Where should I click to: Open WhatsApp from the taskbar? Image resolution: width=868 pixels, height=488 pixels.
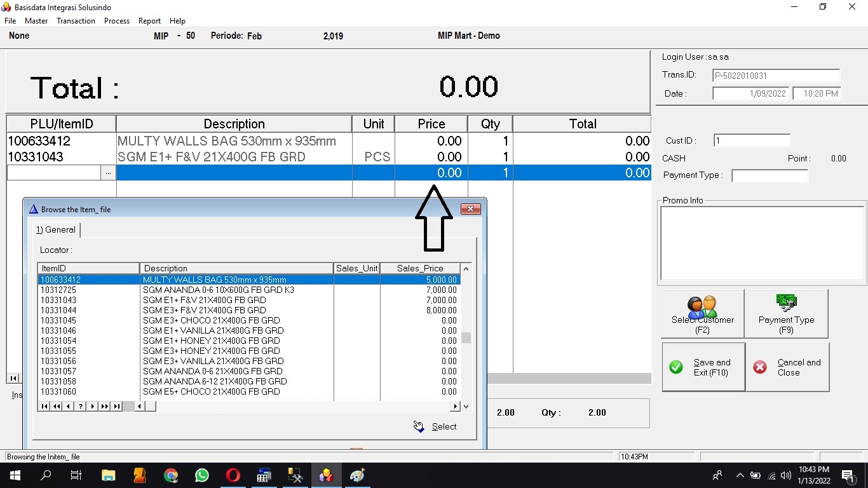pos(202,475)
